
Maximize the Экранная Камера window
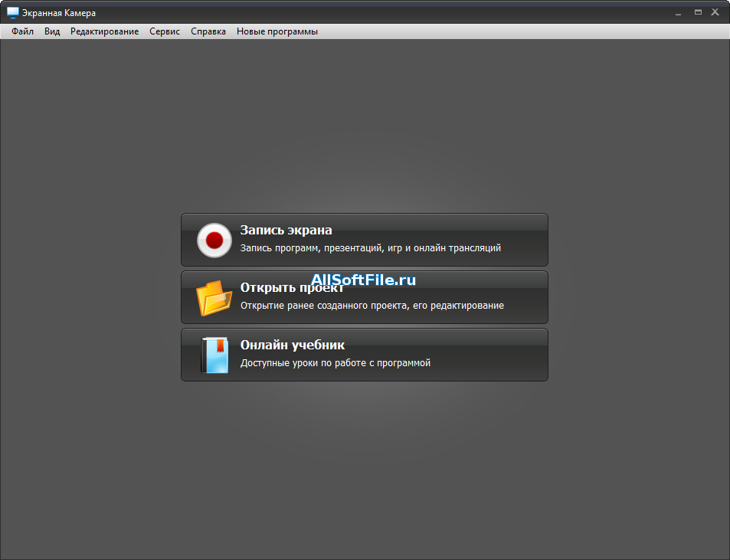click(x=698, y=12)
